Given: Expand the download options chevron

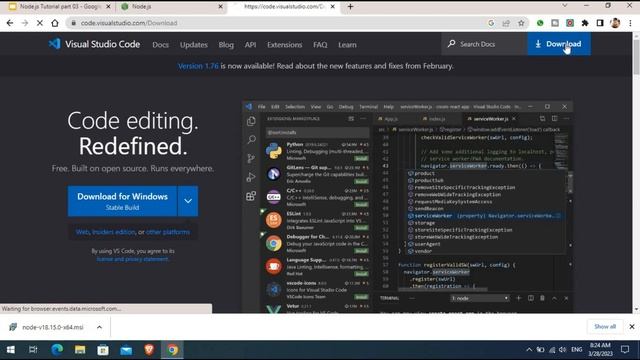Looking at the screenshot, I should click(x=188, y=201).
